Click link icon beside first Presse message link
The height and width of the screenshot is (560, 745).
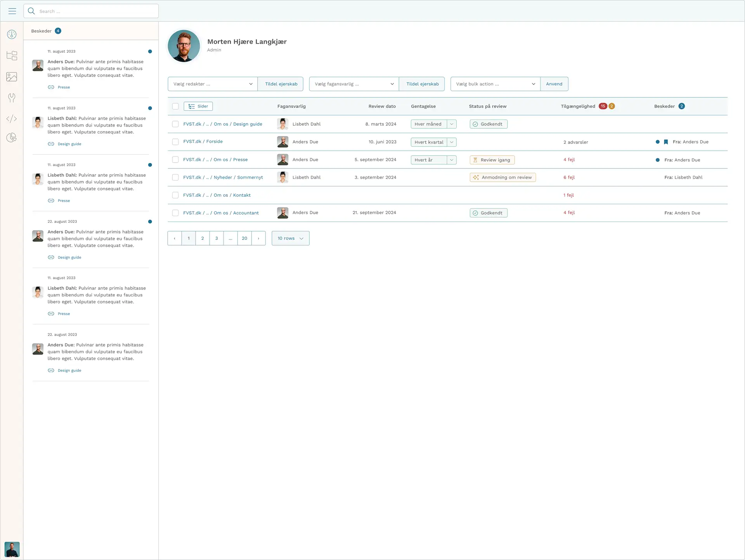coord(51,87)
